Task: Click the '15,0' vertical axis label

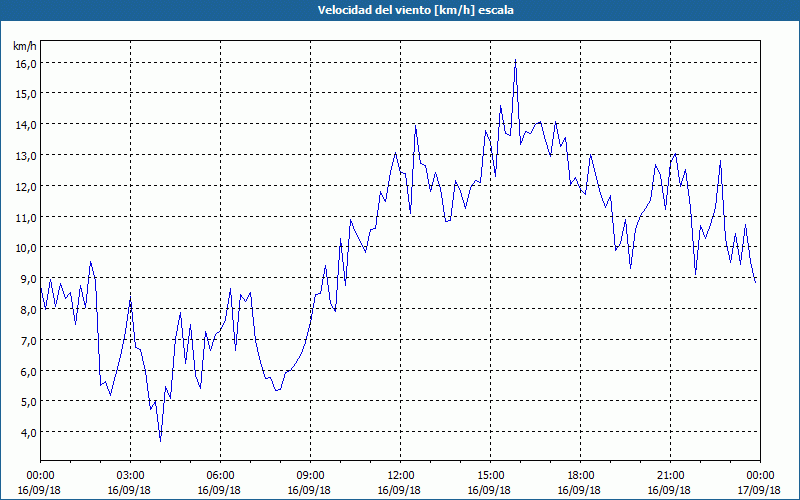Action: [27, 94]
